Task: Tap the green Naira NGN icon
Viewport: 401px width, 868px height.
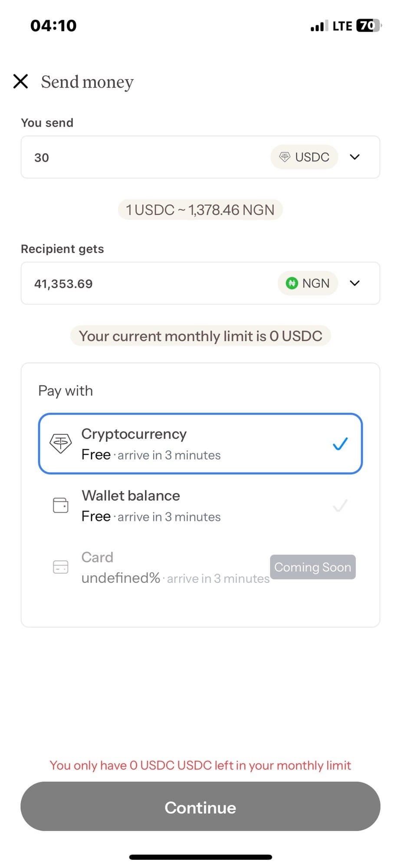Action: 292,283
